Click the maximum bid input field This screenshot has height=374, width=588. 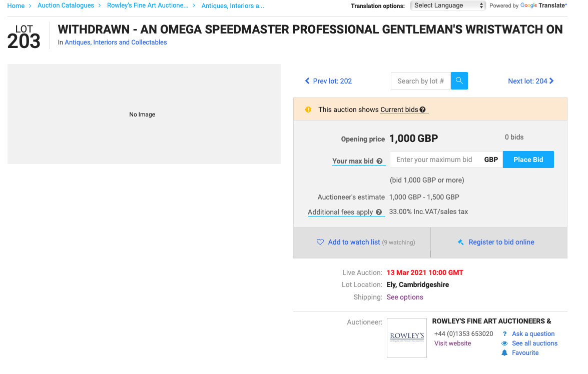pyautogui.click(x=434, y=159)
